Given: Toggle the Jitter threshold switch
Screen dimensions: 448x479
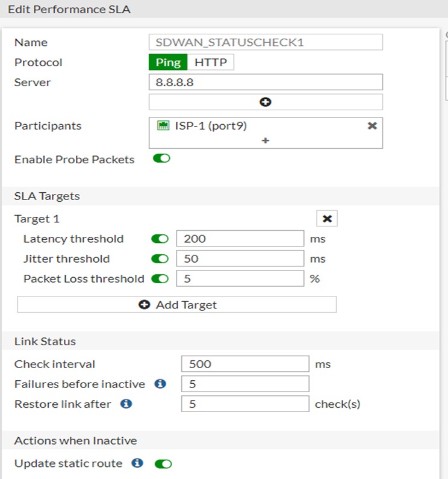Looking at the screenshot, I should pyautogui.click(x=160, y=258).
